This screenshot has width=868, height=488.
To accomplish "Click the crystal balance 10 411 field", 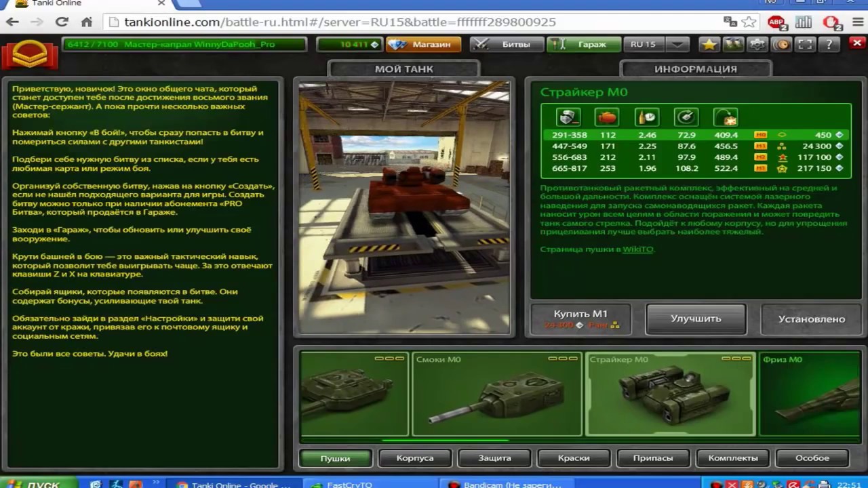I will click(x=350, y=44).
